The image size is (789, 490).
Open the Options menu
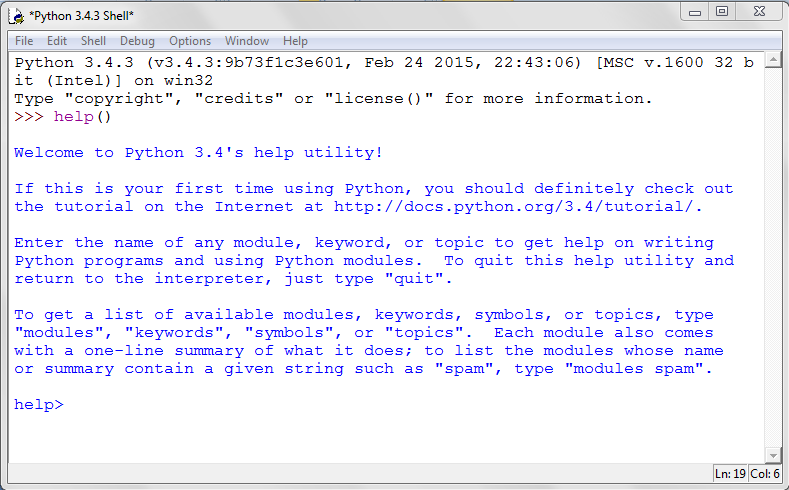[x=190, y=41]
